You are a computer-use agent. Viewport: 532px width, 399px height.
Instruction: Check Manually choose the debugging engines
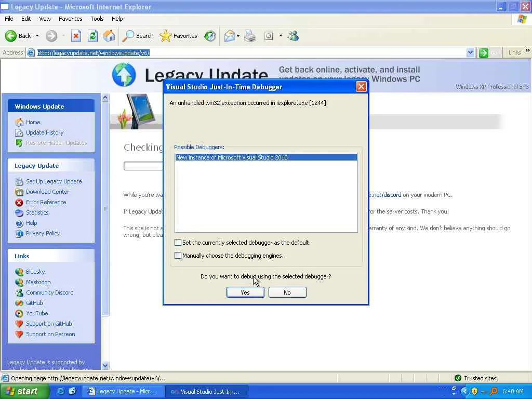178,255
